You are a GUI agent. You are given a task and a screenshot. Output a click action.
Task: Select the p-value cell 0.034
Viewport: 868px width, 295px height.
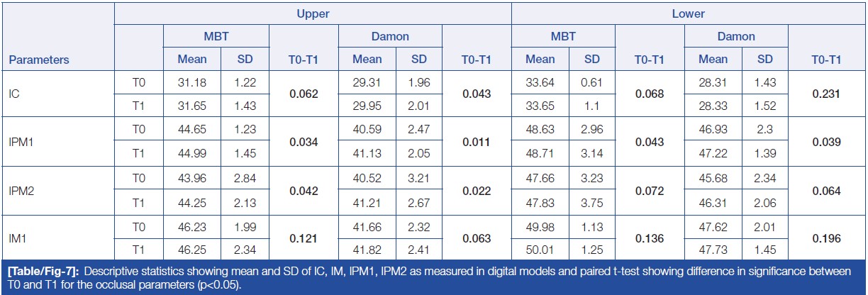(304, 142)
